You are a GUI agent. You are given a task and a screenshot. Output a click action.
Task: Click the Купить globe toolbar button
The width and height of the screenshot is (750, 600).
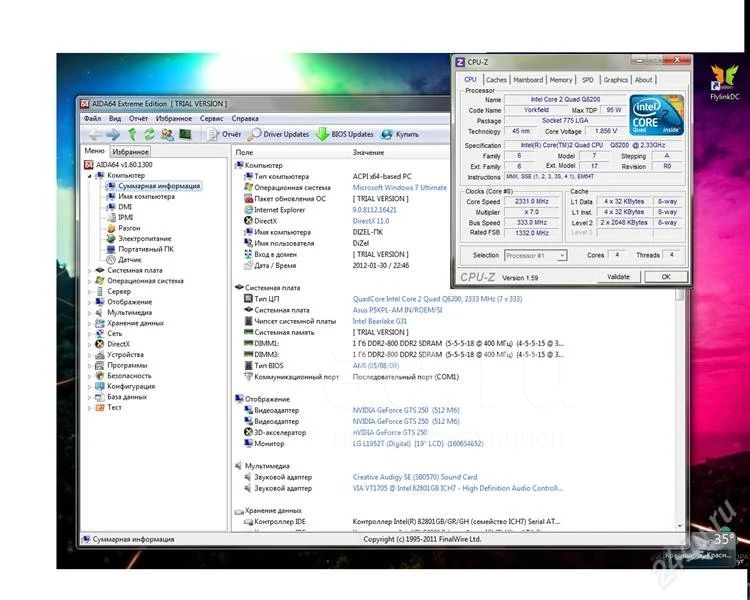(400, 134)
